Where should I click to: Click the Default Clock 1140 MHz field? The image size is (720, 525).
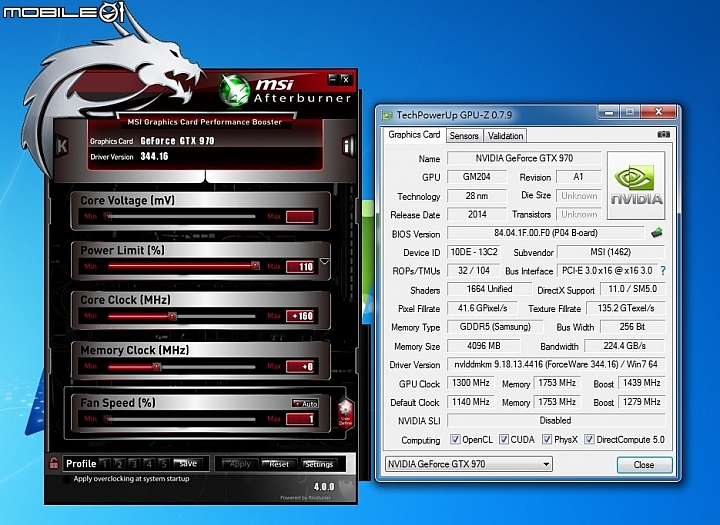(x=471, y=402)
